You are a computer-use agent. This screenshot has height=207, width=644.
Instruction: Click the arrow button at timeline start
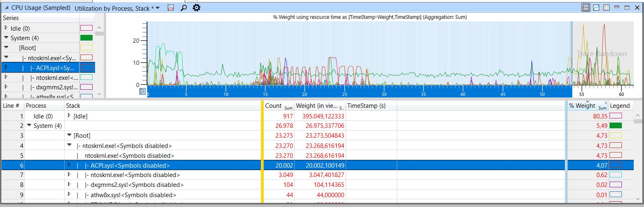142,91
